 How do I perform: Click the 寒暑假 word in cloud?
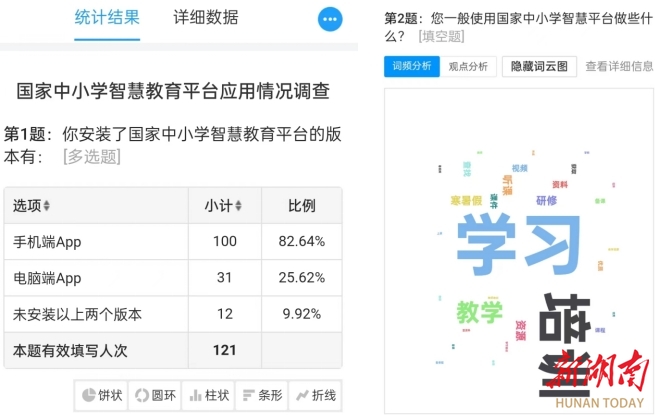click(467, 201)
